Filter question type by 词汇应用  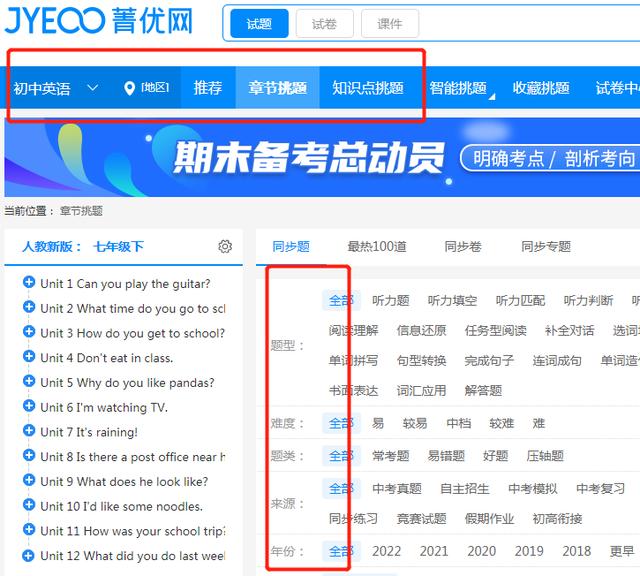point(422,391)
